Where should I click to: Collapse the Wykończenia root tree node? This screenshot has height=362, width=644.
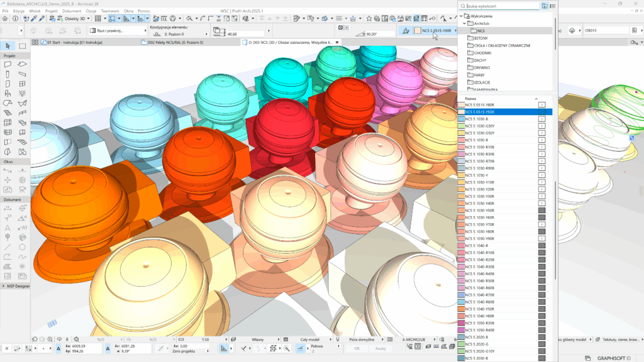pos(460,16)
